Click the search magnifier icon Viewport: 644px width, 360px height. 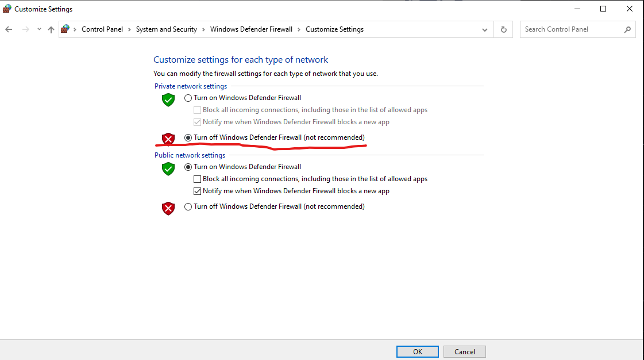(x=627, y=29)
